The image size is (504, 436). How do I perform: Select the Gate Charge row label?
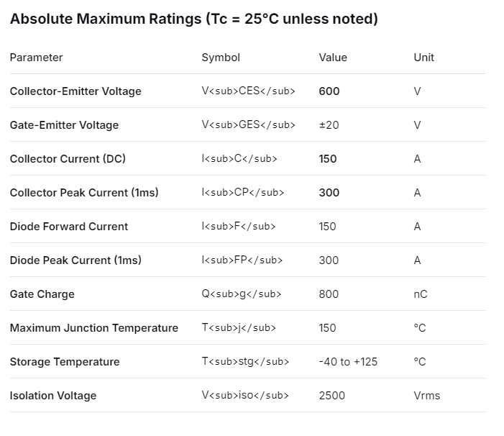pos(42,294)
